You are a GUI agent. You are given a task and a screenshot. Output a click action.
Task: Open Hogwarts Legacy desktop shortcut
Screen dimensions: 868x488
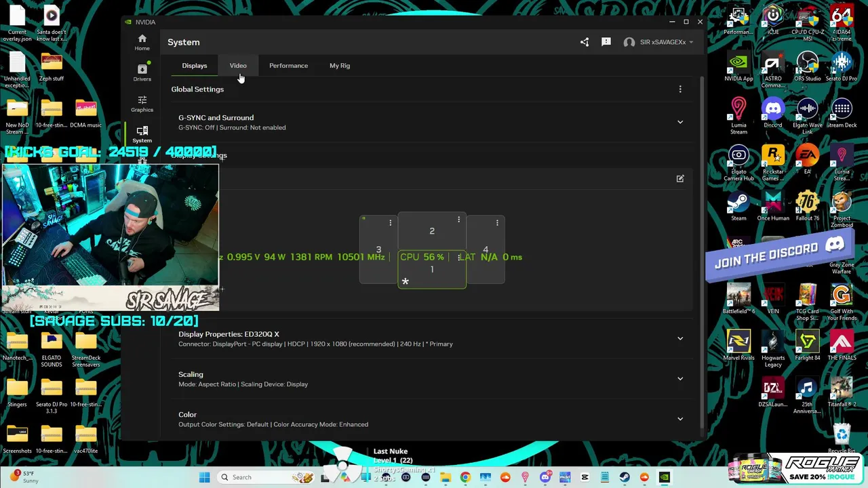pos(773,349)
